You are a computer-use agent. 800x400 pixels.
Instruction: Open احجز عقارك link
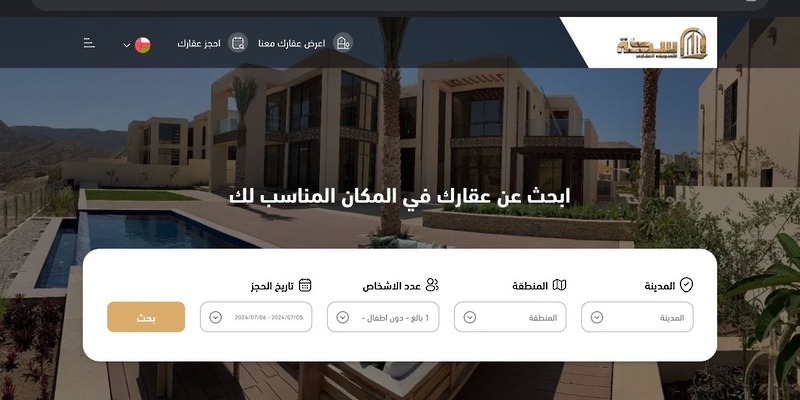[199, 43]
